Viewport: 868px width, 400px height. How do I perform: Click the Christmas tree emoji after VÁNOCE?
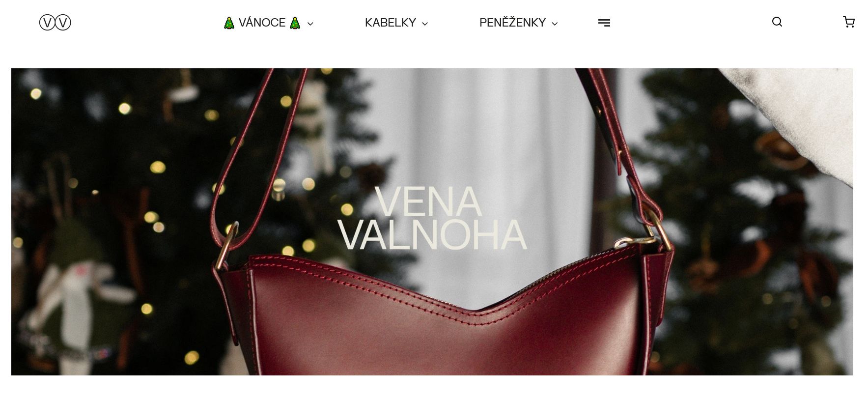[x=295, y=23]
